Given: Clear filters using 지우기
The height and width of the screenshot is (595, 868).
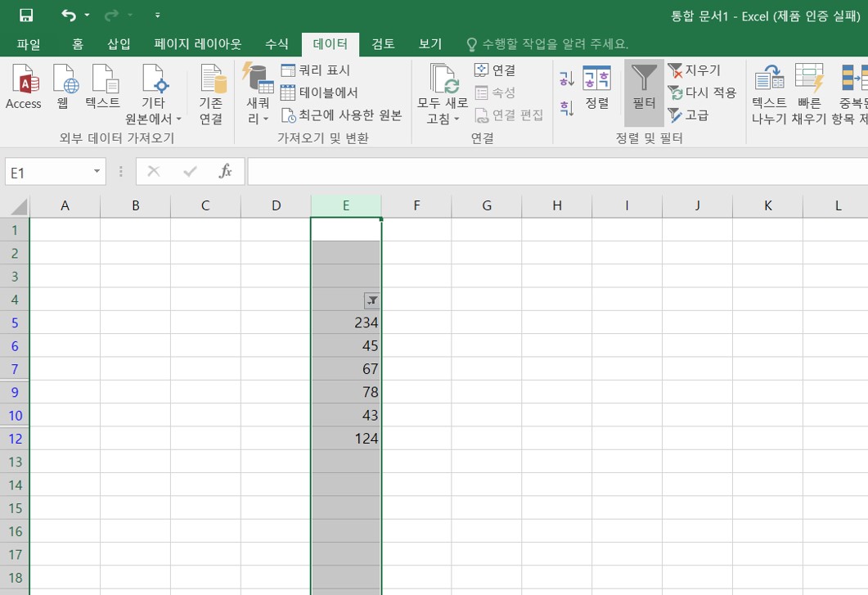Looking at the screenshot, I should (699, 70).
